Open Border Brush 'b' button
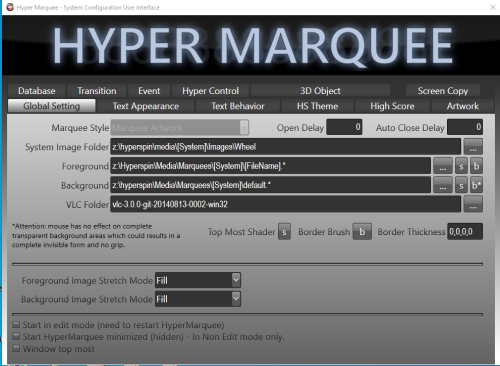500x366 pixels. click(362, 232)
